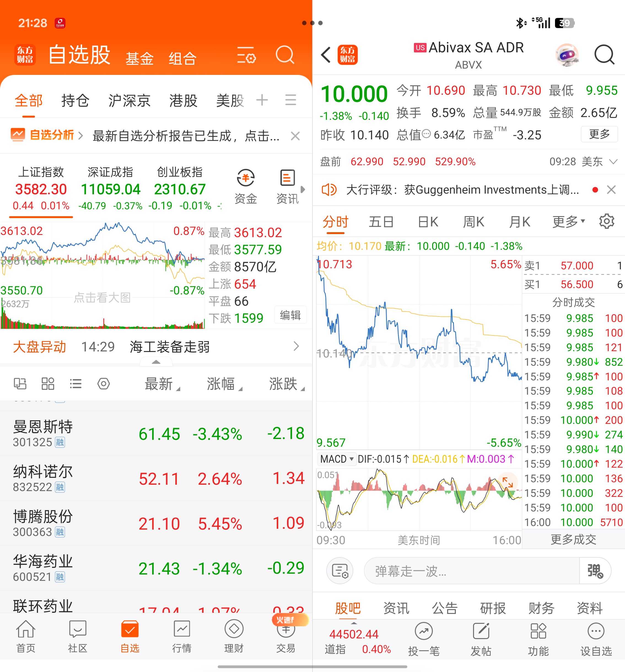Screen dimensions: 625x672
Task: Open the MACD indicator dropdown
Action: pyautogui.click(x=336, y=459)
